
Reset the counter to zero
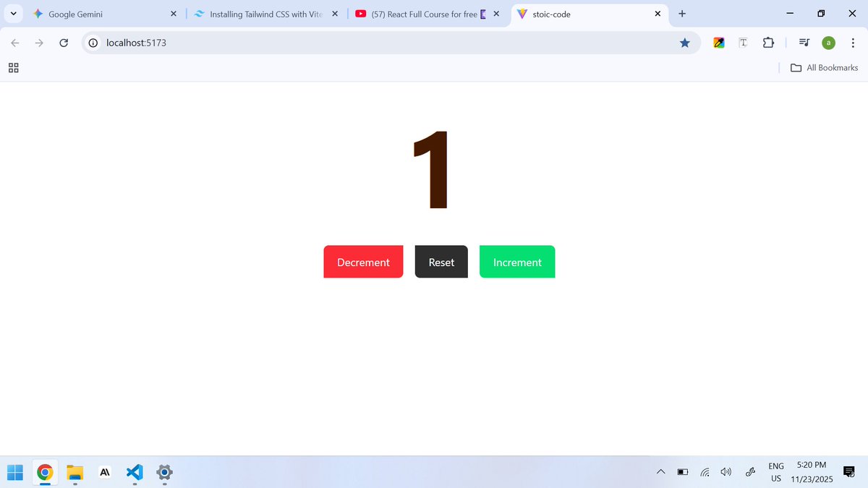pyautogui.click(x=441, y=262)
